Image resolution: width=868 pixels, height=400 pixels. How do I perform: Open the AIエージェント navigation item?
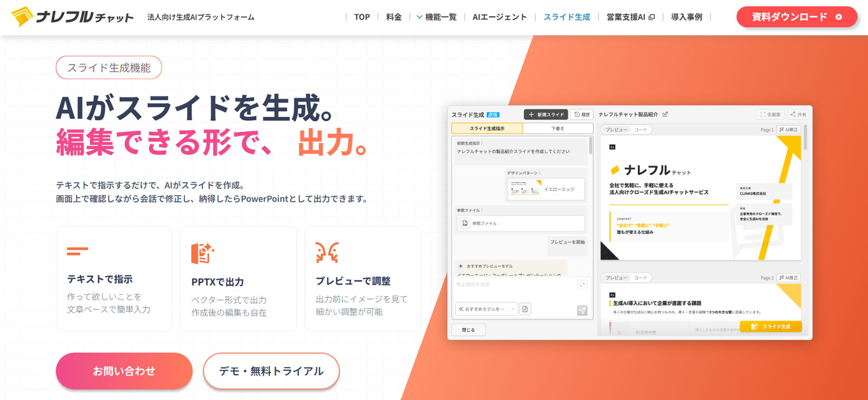click(x=500, y=17)
